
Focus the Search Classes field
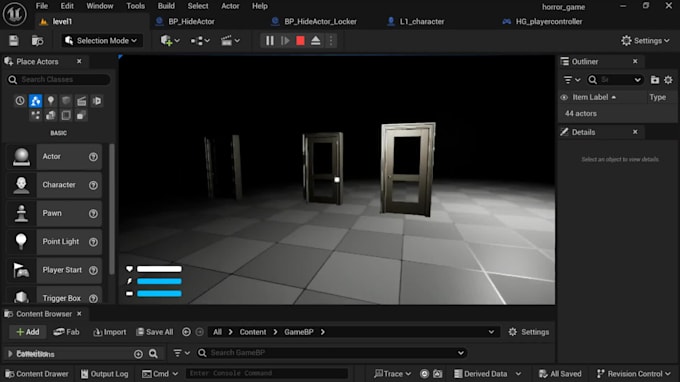point(59,79)
